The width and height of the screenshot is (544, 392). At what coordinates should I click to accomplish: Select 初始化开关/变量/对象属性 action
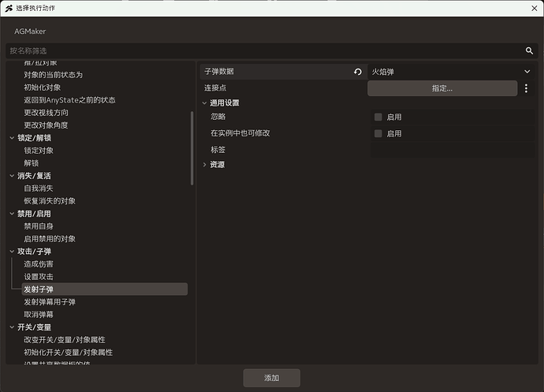(x=68, y=353)
